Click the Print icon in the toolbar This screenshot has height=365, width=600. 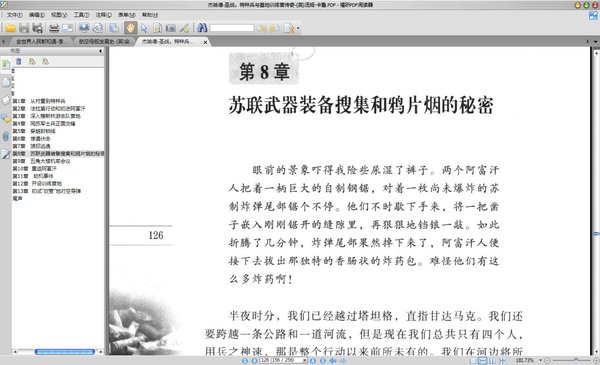[54, 28]
